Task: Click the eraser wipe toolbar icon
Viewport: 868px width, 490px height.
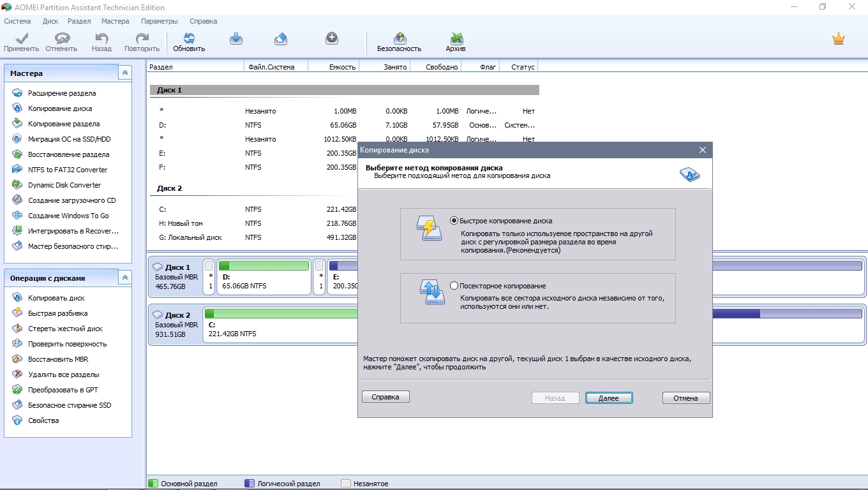Action: point(281,39)
